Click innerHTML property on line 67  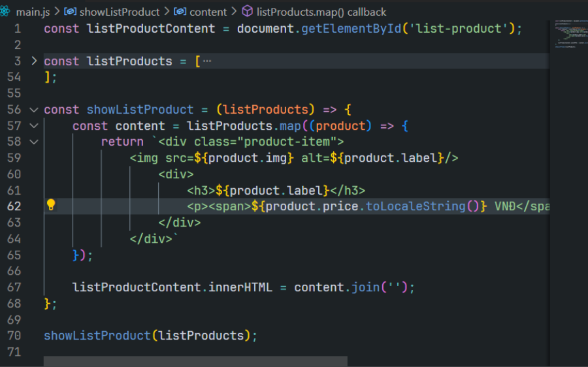(x=240, y=287)
